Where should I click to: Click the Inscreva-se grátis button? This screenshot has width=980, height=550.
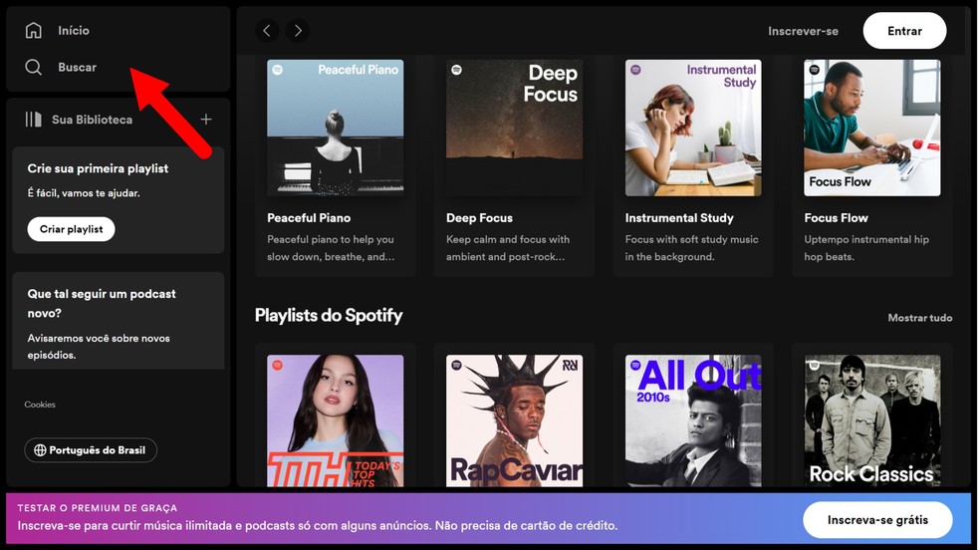(877, 519)
